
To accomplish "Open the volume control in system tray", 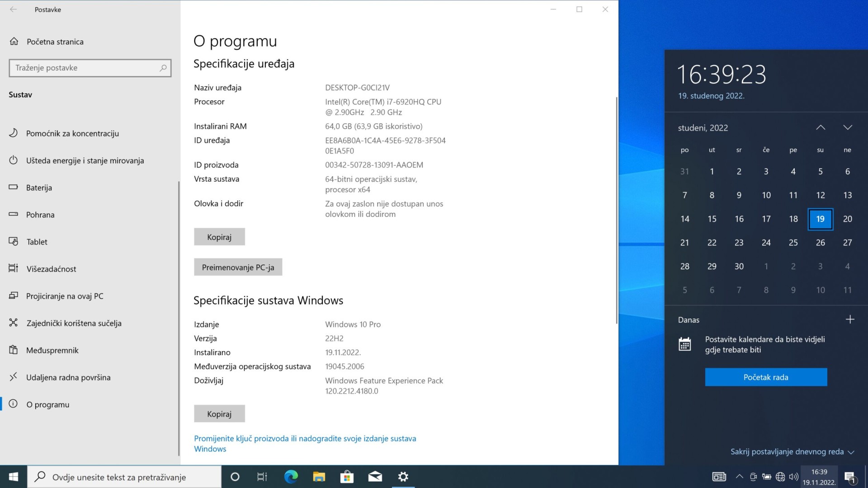I will click(793, 477).
